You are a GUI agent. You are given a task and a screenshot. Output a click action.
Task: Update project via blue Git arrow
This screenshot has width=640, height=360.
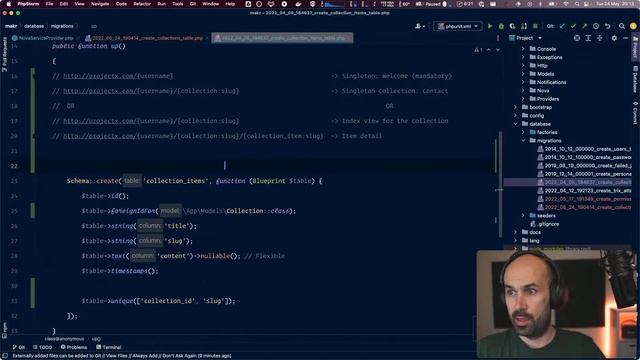[x=562, y=26]
